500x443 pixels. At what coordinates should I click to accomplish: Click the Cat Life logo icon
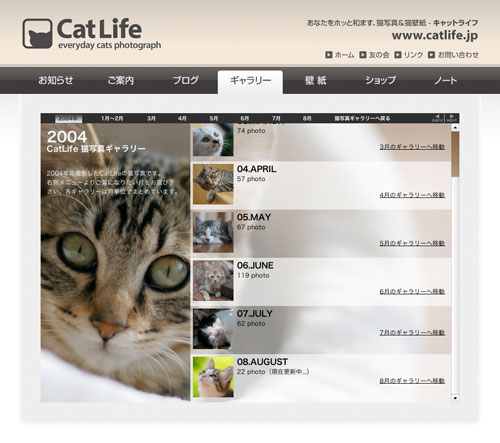tap(37, 33)
